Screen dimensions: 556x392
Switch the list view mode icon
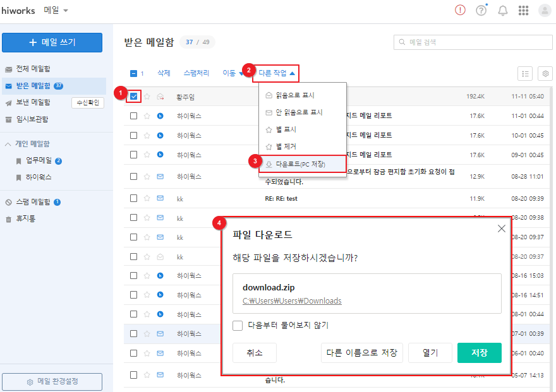(x=525, y=73)
